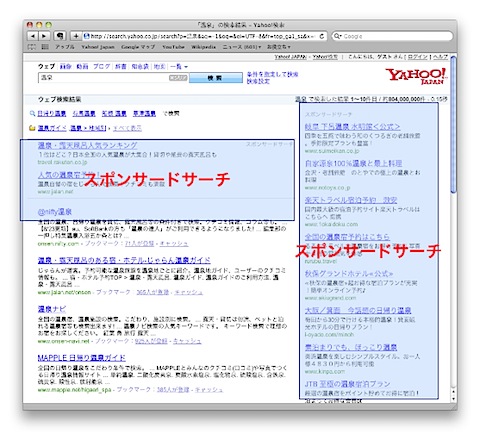Screen dimensions: 480x440
Task: Click the vertical scrollbar thumb
Action: coord(453,124)
